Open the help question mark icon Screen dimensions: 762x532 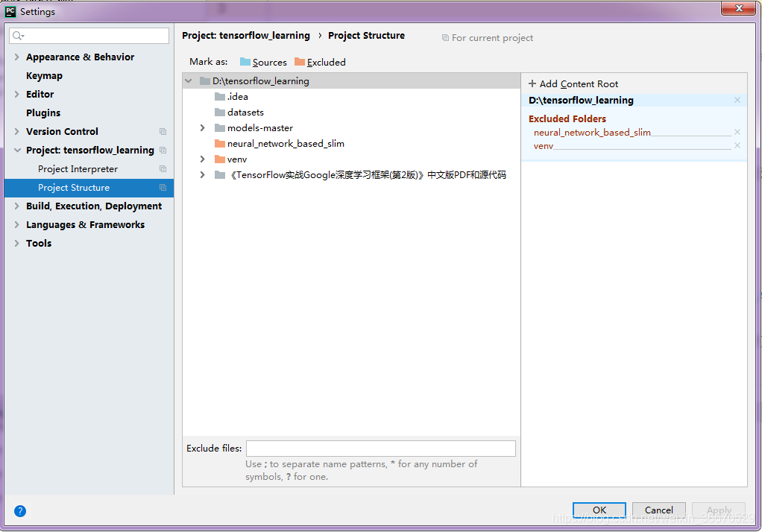click(x=20, y=511)
